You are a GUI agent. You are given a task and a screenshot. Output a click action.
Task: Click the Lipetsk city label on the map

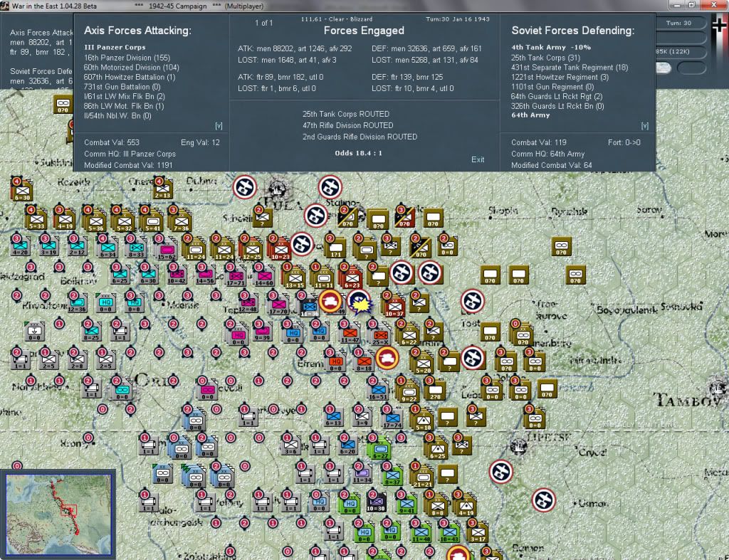pos(549,438)
